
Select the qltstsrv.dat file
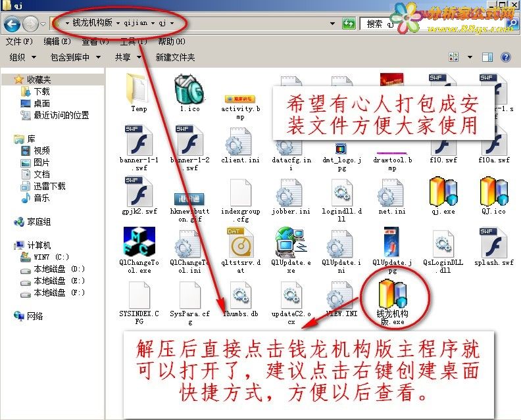(240, 250)
